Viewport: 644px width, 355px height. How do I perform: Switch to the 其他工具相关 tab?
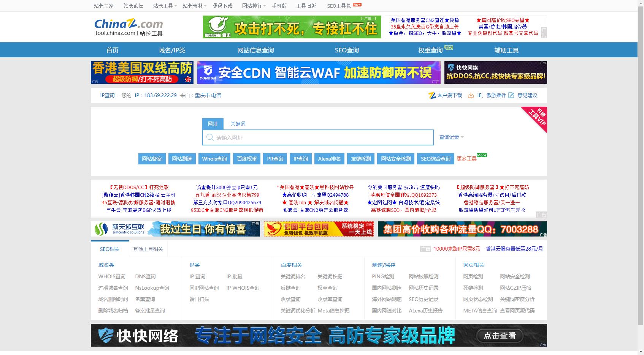pos(148,249)
